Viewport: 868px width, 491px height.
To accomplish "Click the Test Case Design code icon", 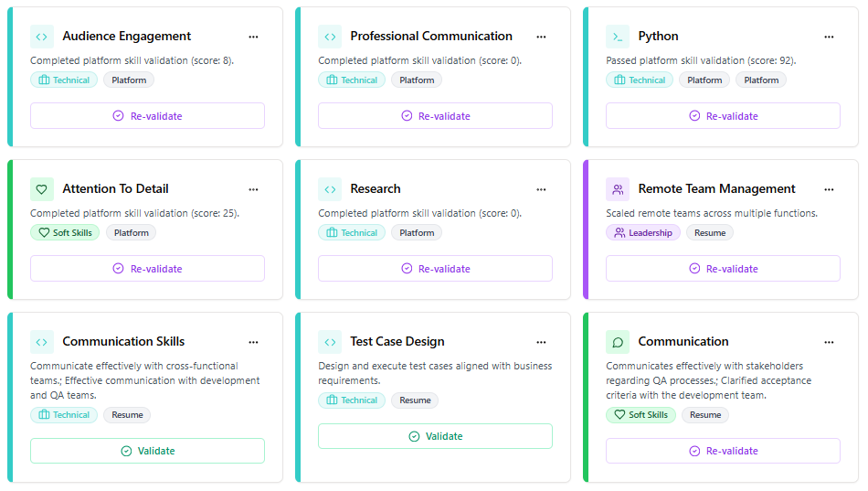I will pyautogui.click(x=330, y=342).
